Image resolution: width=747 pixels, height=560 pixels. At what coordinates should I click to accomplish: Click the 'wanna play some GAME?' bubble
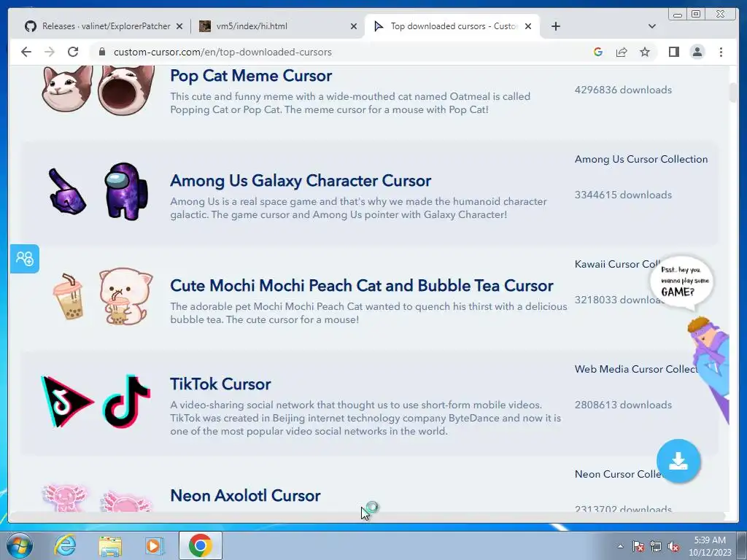682,283
